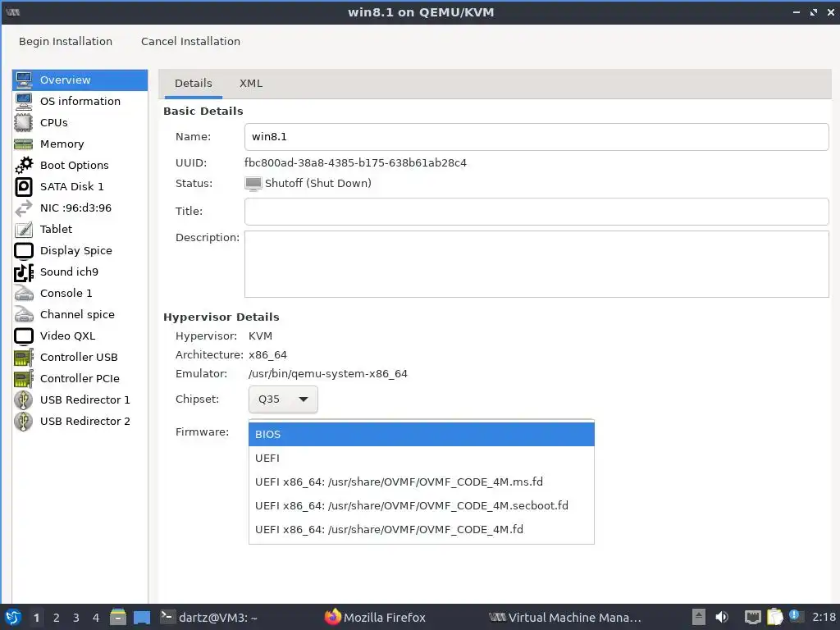The height and width of the screenshot is (630, 840).
Task: Click the Boot Options gears icon
Action: [24, 165]
